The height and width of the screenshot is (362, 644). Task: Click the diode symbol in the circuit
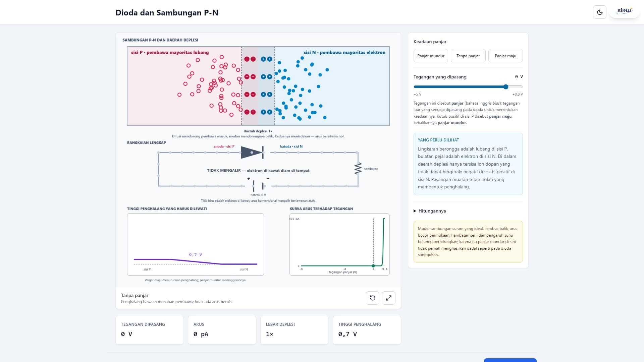coord(252,153)
